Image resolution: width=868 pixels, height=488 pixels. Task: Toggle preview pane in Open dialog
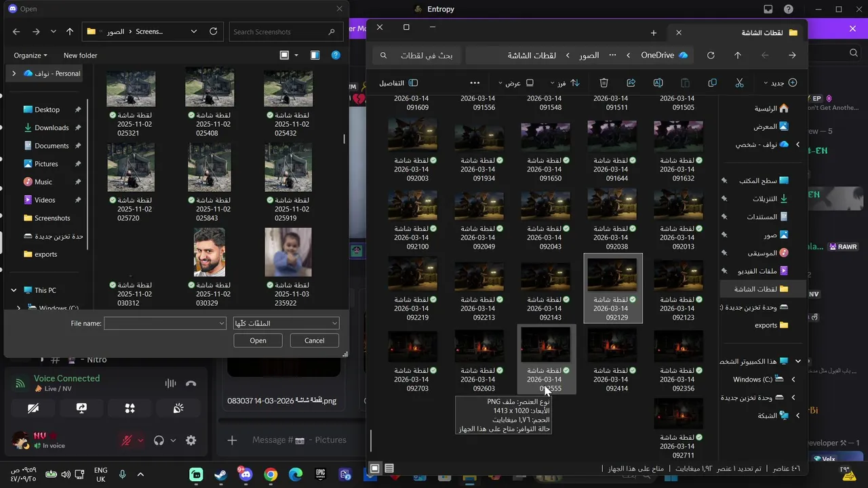(315, 56)
